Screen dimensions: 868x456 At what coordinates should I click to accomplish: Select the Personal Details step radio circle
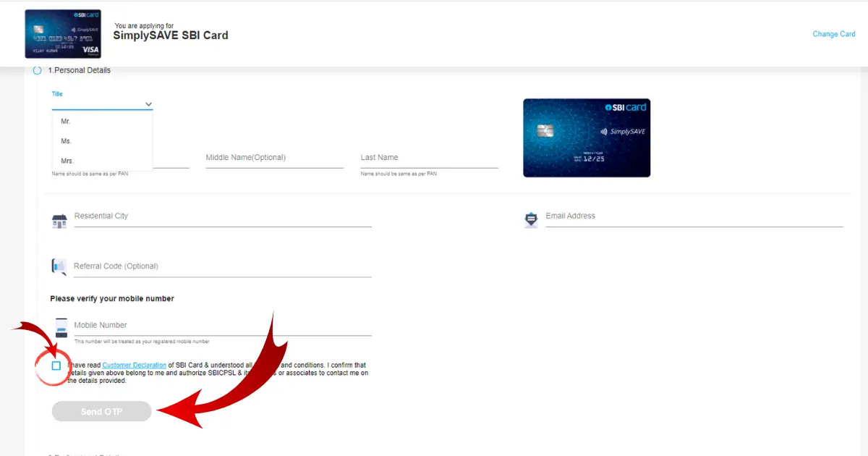[38, 70]
